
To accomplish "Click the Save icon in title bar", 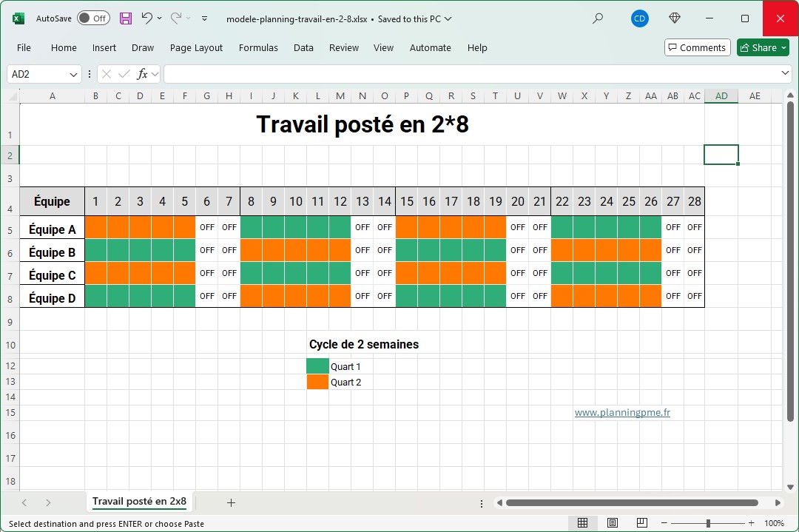I will (x=126, y=18).
